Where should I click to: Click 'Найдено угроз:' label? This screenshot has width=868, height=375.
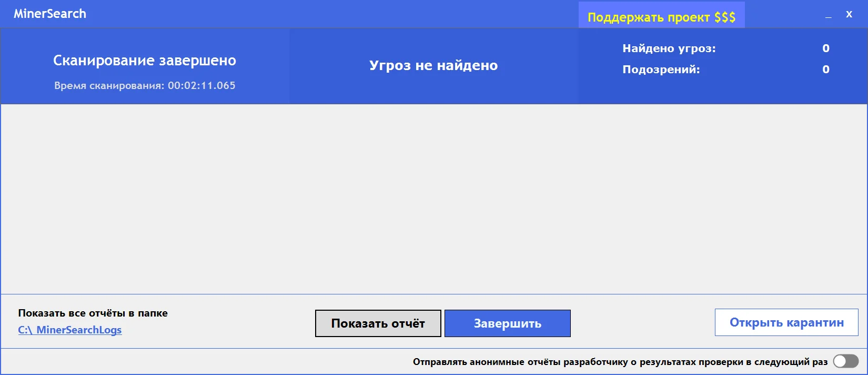[x=669, y=48]
